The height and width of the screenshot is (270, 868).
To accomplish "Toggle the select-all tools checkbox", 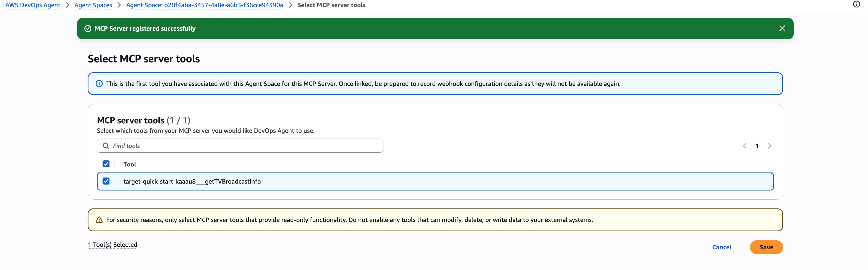I will tap(106, 164).
